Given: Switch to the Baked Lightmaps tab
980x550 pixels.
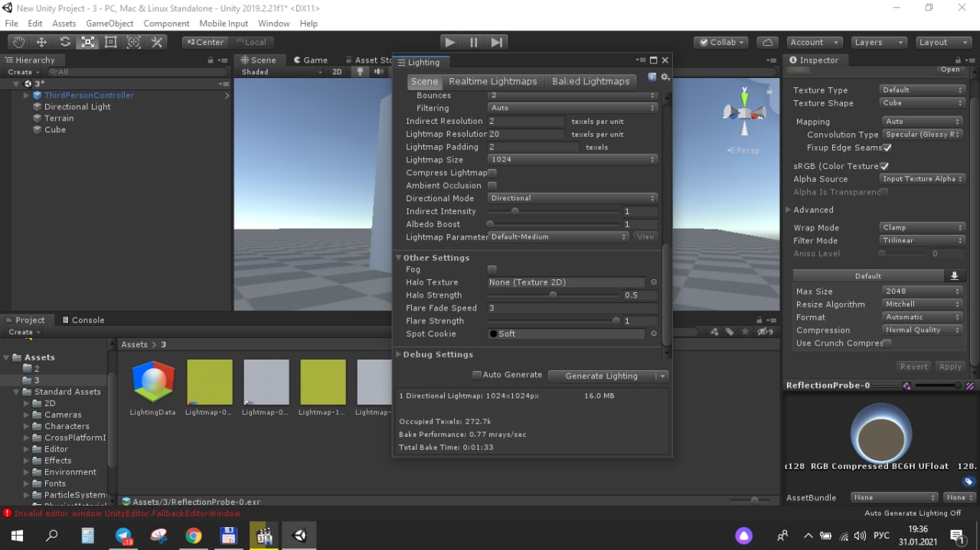Looking at the screenshot, I should click(590, 81).
